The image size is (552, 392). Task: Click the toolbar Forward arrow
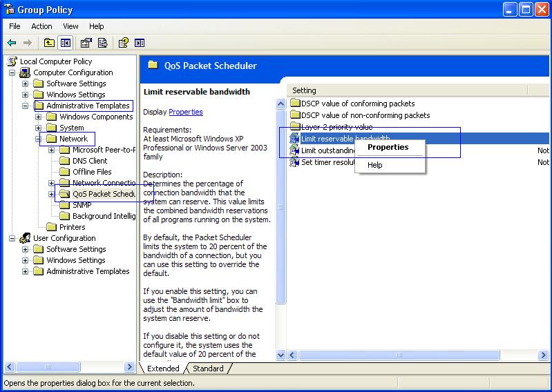[x=27, y=43]
